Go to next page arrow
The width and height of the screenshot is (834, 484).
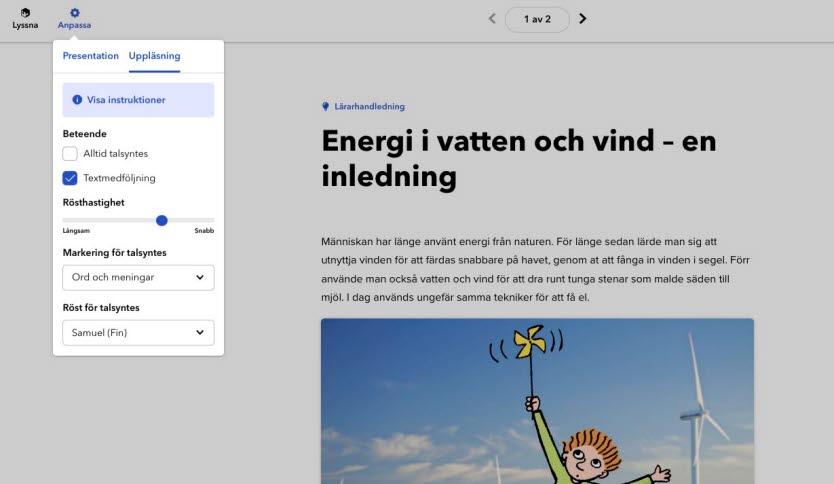pyautogui.click(x=582, y=19)
